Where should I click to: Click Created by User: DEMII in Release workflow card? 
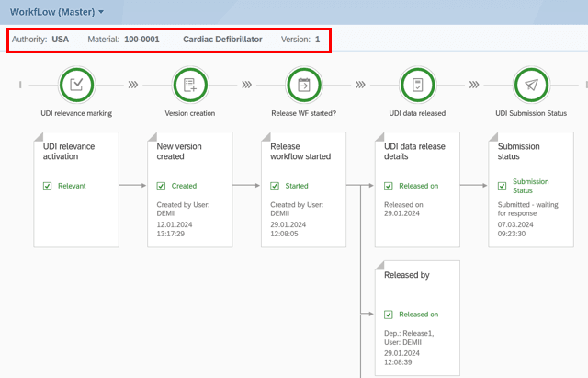pyautogui.click(x=297, y=209)
